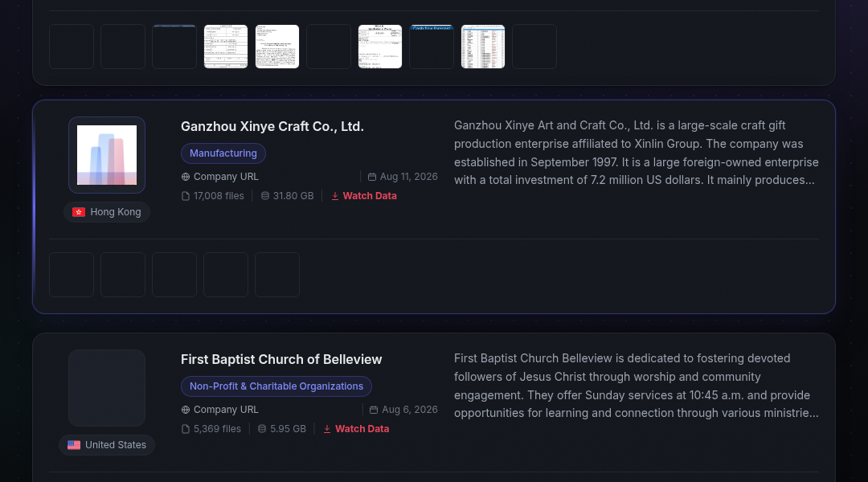Screen dimensions: 868x482
Task: Click calendar icon next to Aug 11, 2026
Action: (x=372, y=177)
